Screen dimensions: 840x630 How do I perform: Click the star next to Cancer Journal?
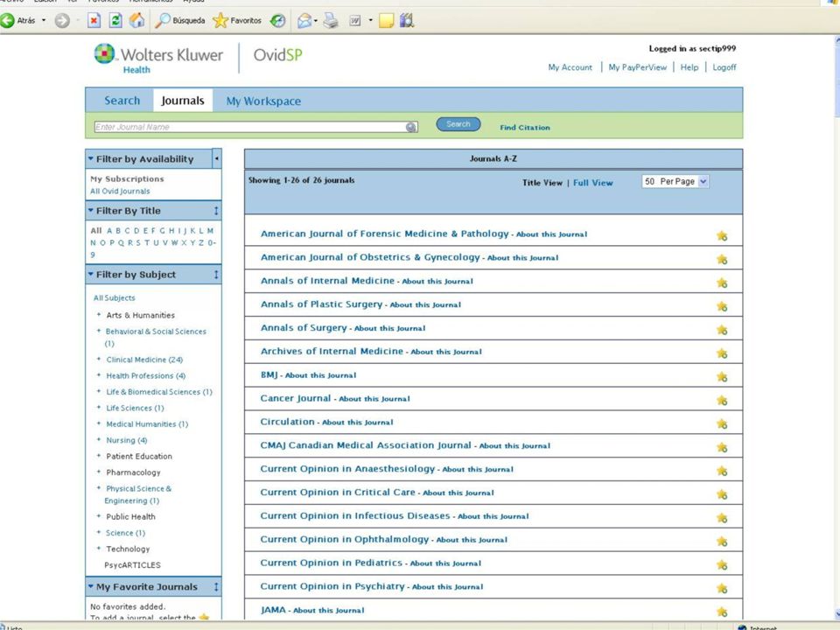pyautogui.click(x=722, y=401)
